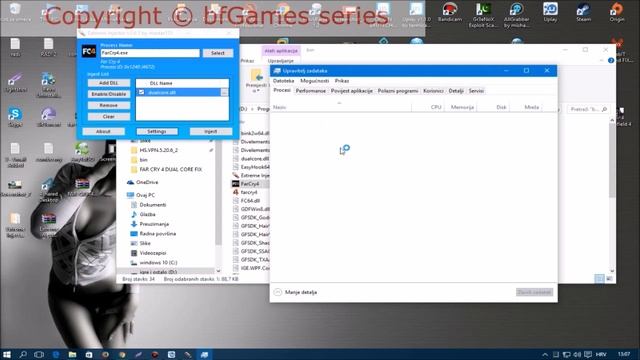Screen dimensions: 640x360
Task: Click the End task button in Task Manager
Action: [x=534, y=292]
